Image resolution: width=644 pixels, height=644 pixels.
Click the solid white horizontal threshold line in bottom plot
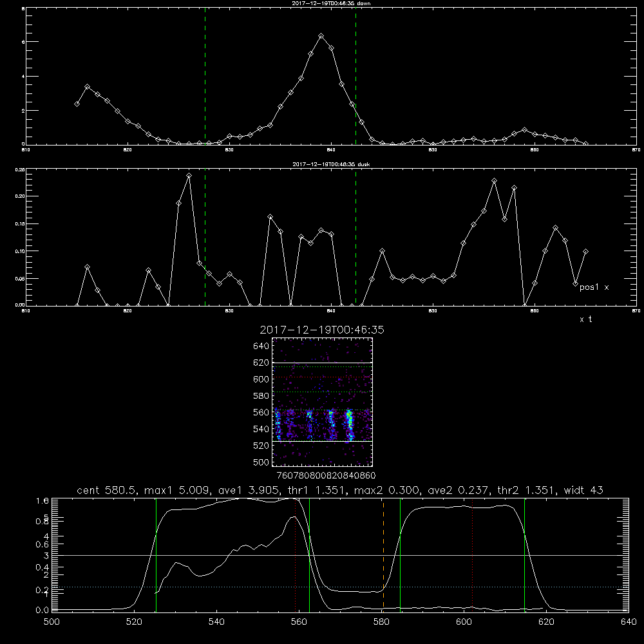click(x=340, y=555)
